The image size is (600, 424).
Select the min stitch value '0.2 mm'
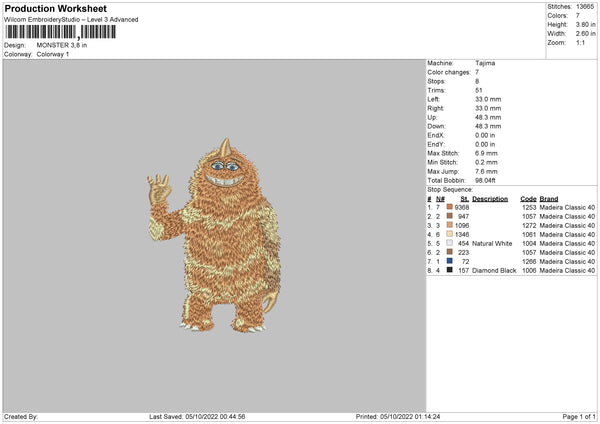(x=486, y=162)
